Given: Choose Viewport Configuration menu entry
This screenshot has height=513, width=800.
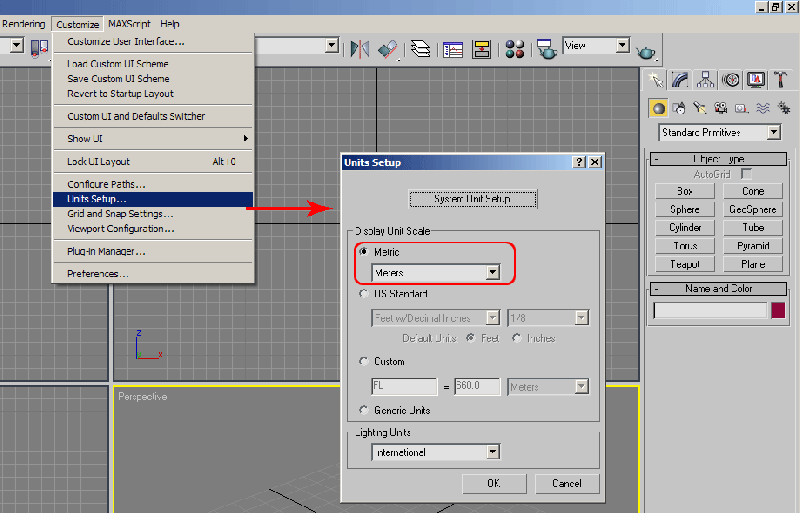Looking at the screenshot, I should coord(153,229).
